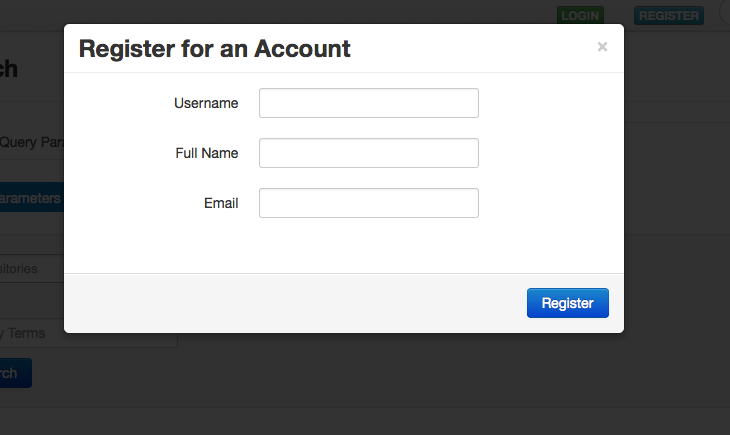Click the green LOGIN button

(x=580, y=15)
